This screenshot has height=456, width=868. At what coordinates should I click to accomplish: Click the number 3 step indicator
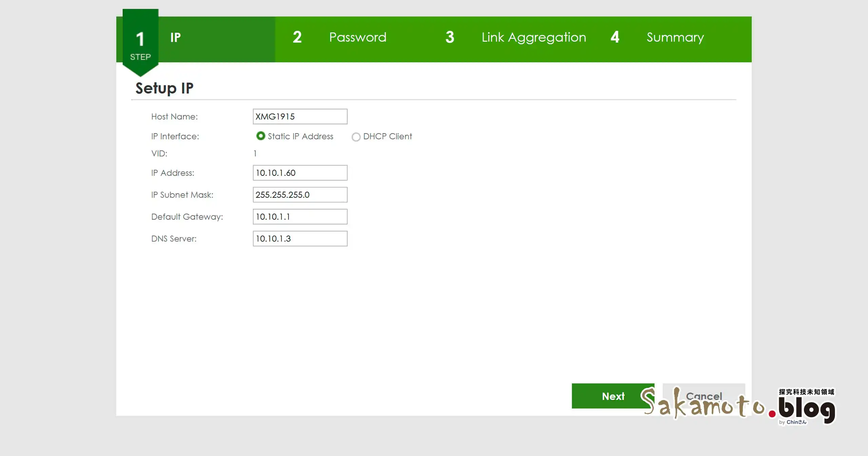pyautogui.click(x=449, y=37)
